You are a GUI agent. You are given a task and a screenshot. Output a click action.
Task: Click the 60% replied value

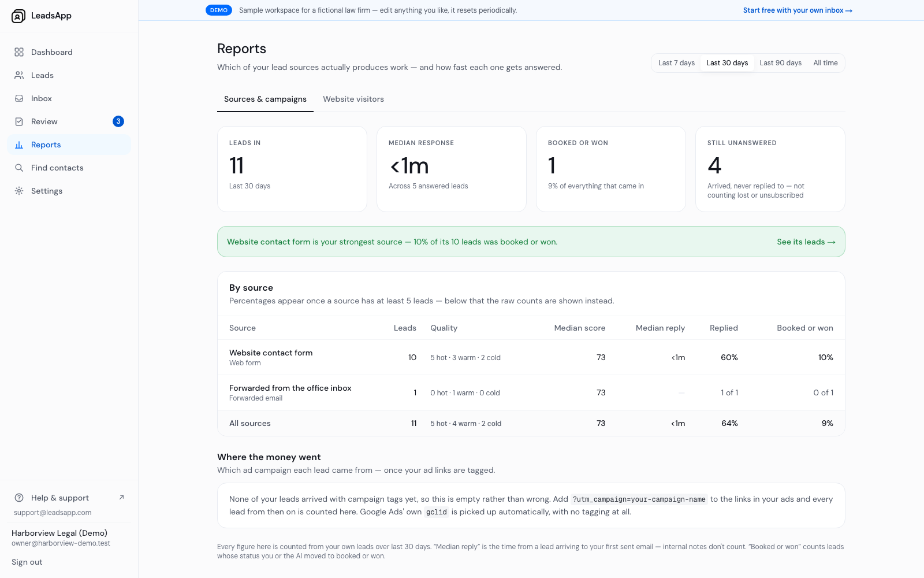pyautogui.click(x=729, y=357)
